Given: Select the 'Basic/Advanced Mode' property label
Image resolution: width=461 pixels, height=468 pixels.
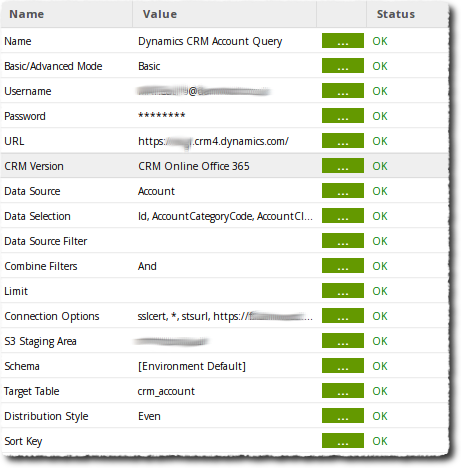Looking at the screenshot, I should point(53,66).
